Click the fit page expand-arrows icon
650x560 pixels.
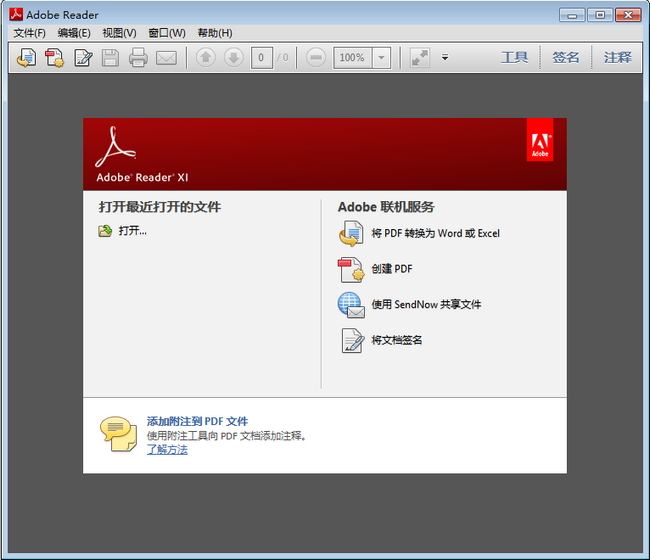pyautogui.click(x=420, y=58)
